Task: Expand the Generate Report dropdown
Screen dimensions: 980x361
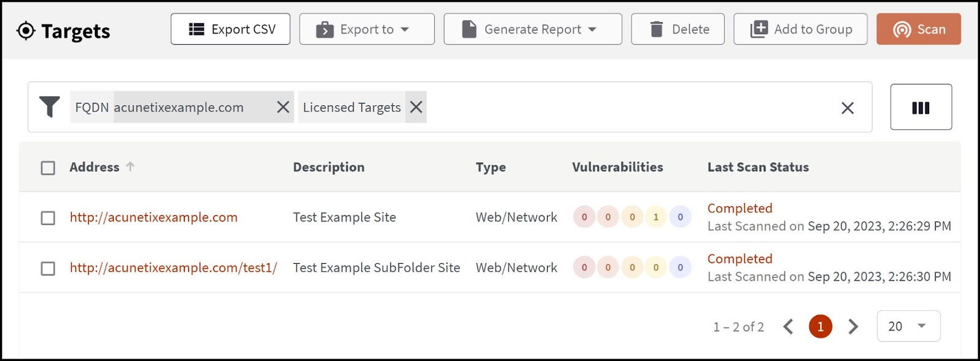Action: [x=532, y=29]
